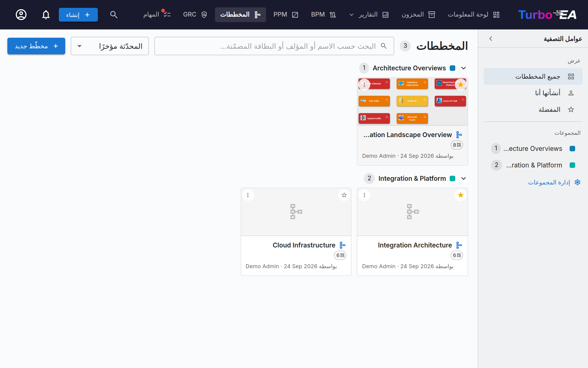Open Cloud Infrastructure diagram thumbnail

pos(296,212)
